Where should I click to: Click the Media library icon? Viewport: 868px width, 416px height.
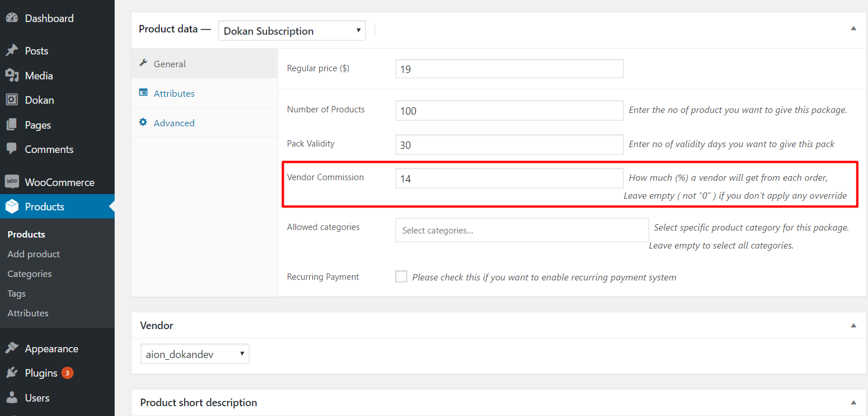point(12,75)
